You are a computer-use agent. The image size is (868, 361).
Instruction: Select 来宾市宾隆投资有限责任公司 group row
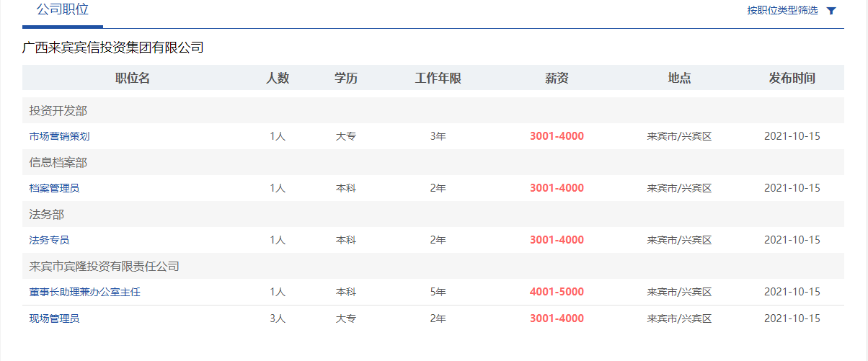433,266
